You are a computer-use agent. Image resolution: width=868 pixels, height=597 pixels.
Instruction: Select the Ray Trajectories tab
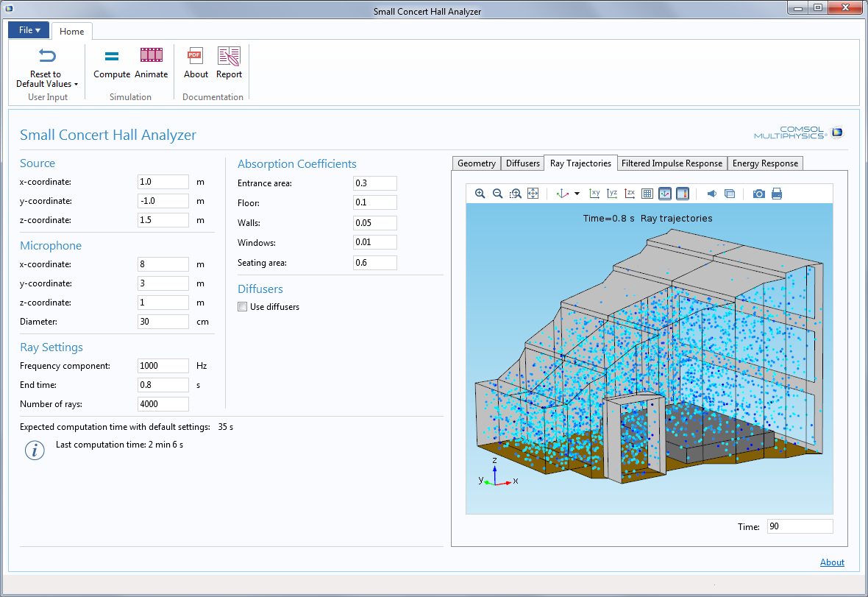coord(580,163)
